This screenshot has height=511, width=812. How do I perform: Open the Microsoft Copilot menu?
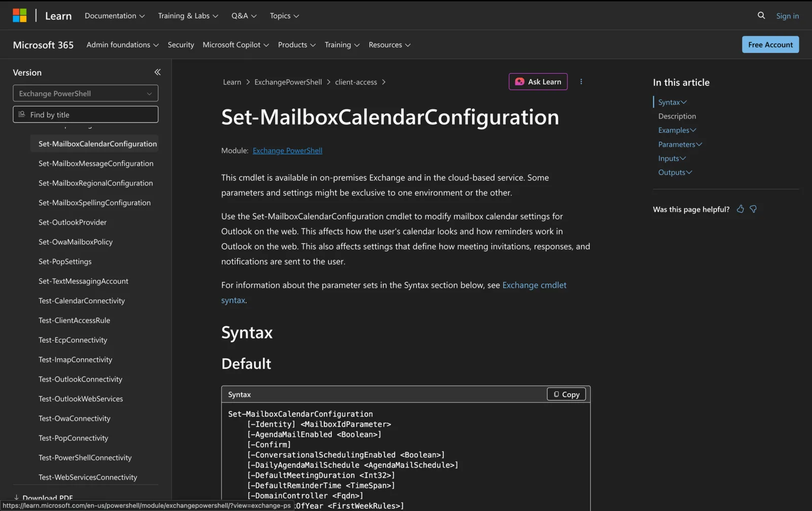click(235, 45)
